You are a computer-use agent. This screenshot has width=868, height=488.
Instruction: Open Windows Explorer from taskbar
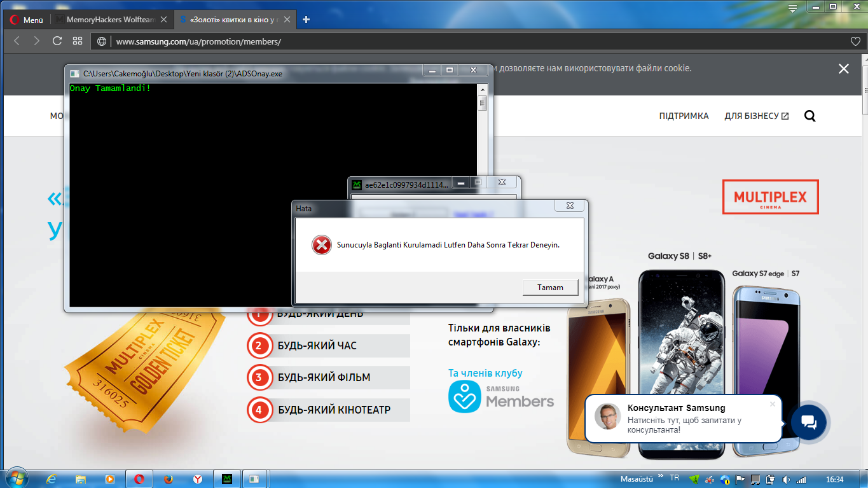(x=81, y=479)
